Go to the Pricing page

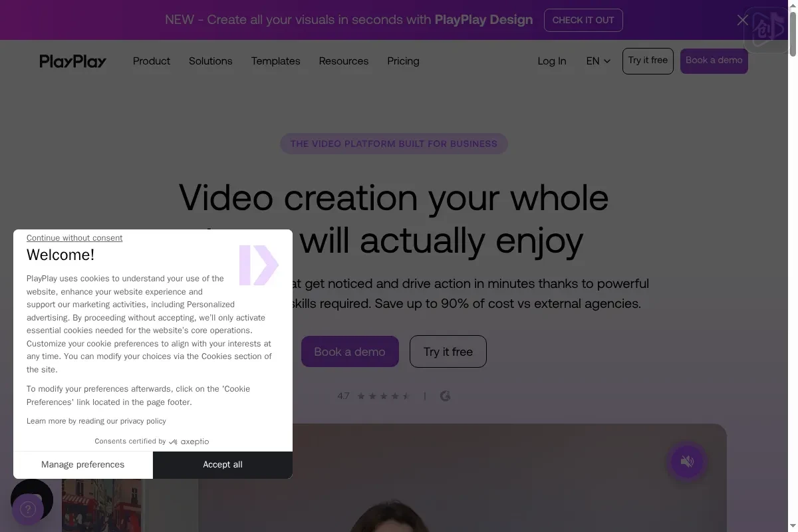pos(403,61)
